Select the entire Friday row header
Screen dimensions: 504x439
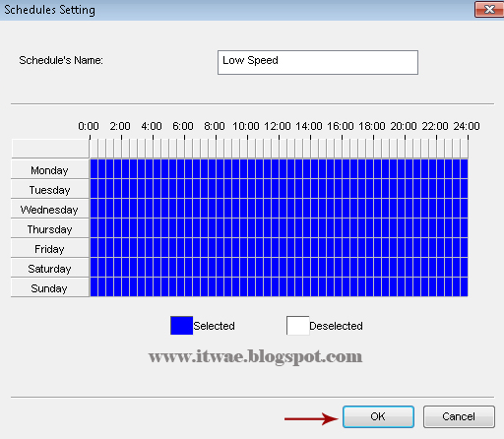tap(50, 248)
